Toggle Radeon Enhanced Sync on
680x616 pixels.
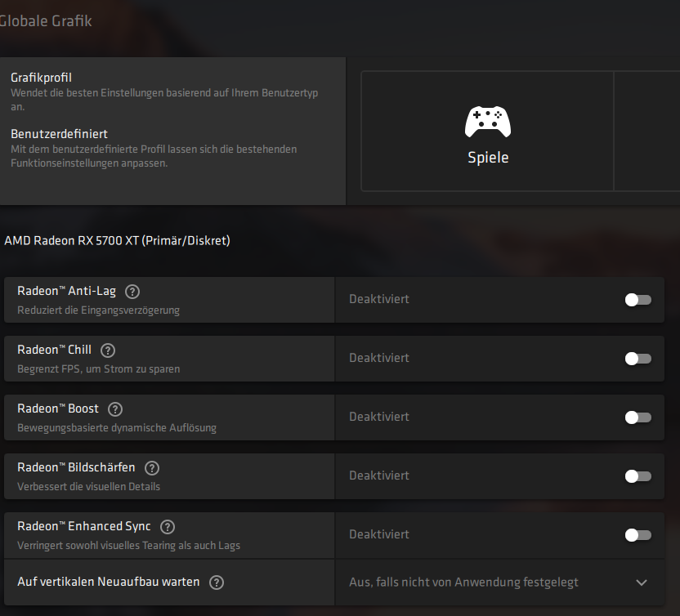[638, 535]
